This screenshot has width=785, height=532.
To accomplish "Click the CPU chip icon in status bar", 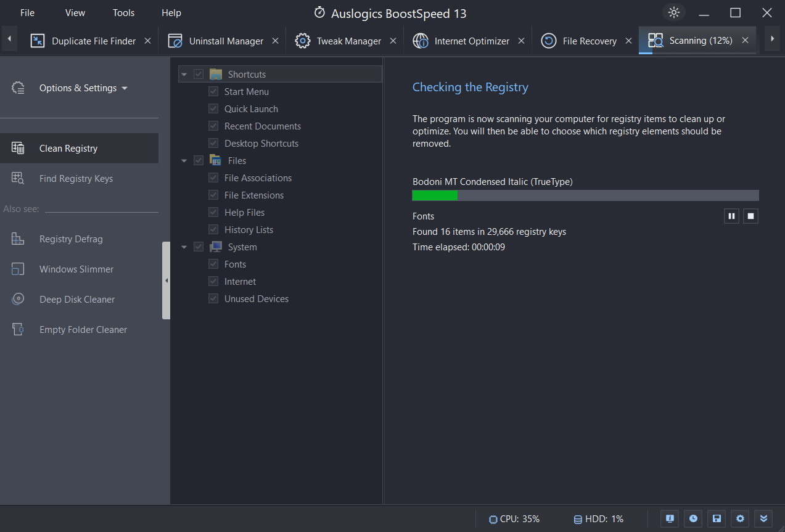I will pos(493,519).
